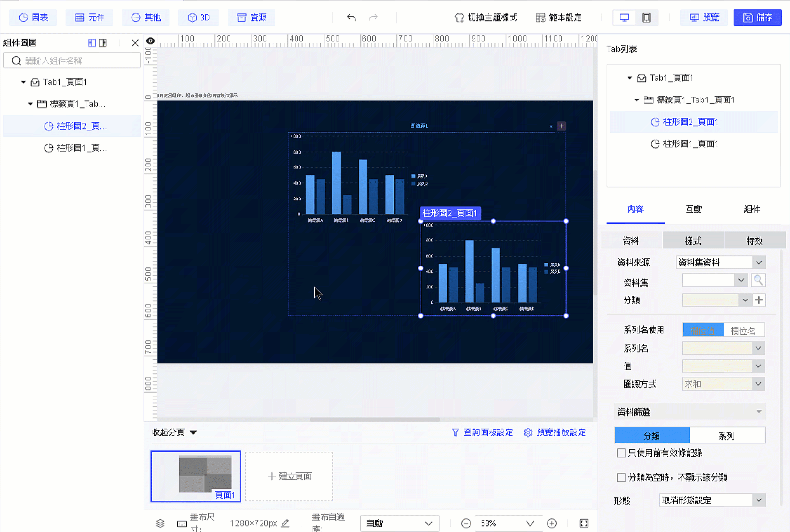Open the 分類 dropdown
Screen dimensions: 790x532
[717, 300]
